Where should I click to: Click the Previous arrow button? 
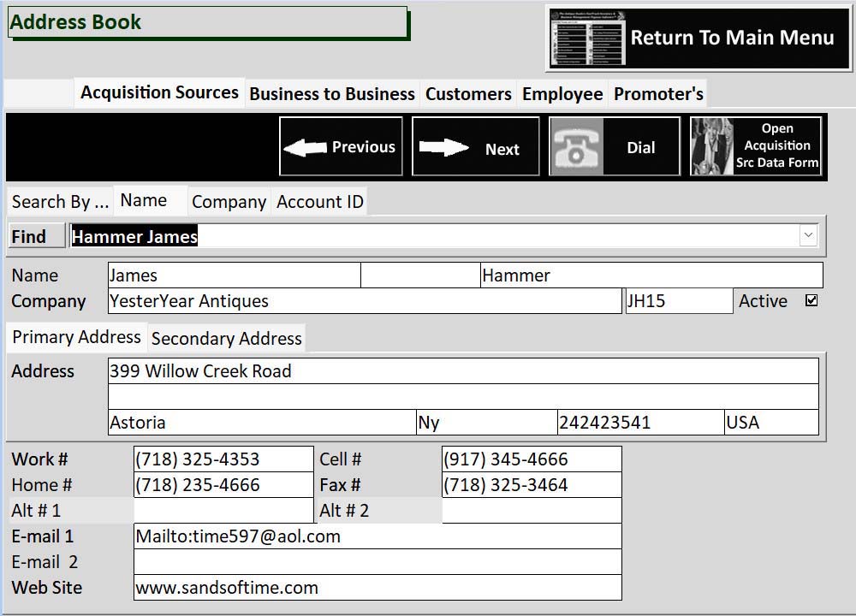pyautogui.click(x=341, y=147)
